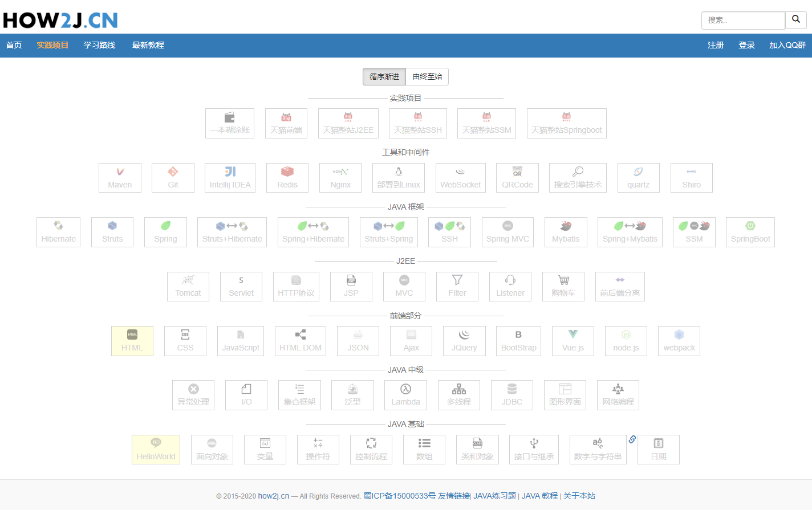Open the Lambda tile

406,395
